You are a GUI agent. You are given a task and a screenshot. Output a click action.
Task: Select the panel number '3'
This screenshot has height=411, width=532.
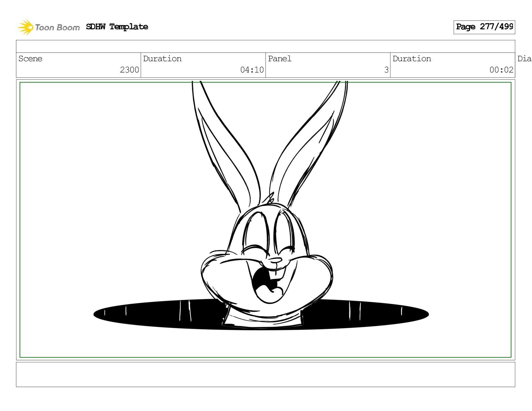(386, 70)
